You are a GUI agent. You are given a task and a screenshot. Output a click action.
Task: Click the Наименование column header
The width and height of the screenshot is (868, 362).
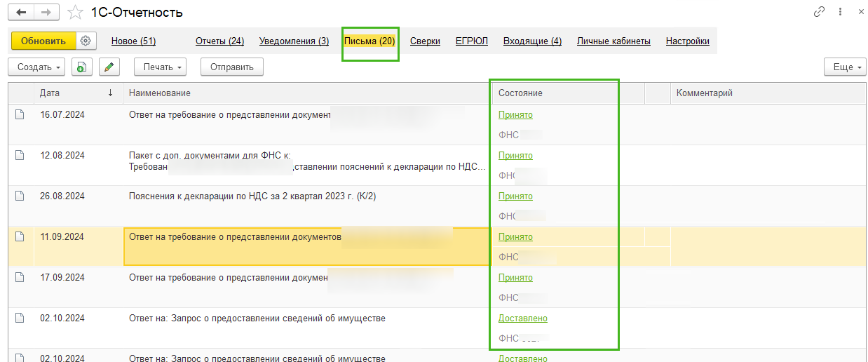(308, 93)
